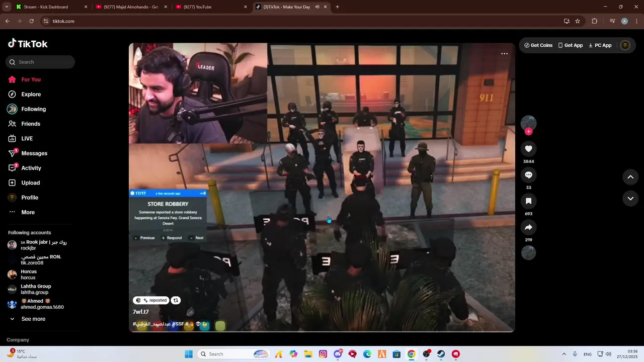Open a new browser tab

(x=337, y=7)
